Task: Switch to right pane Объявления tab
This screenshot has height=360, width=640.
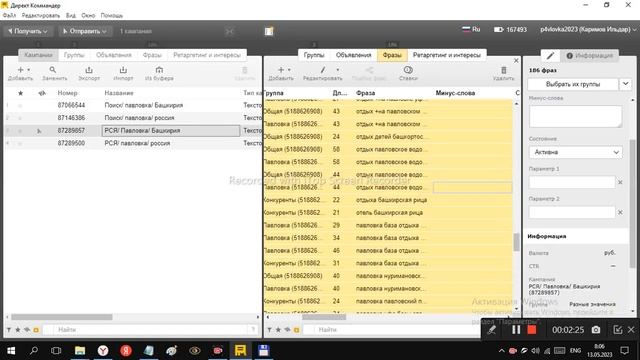Action: [x=353, y=55]
